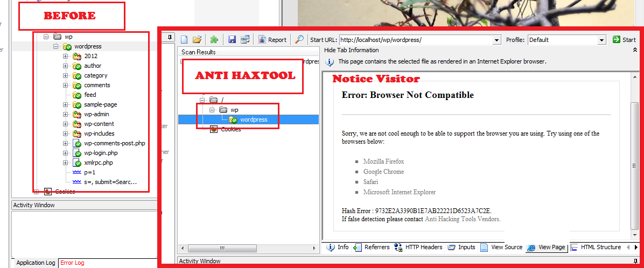Click the author folder icon in tree

click(x=77, y=66)
